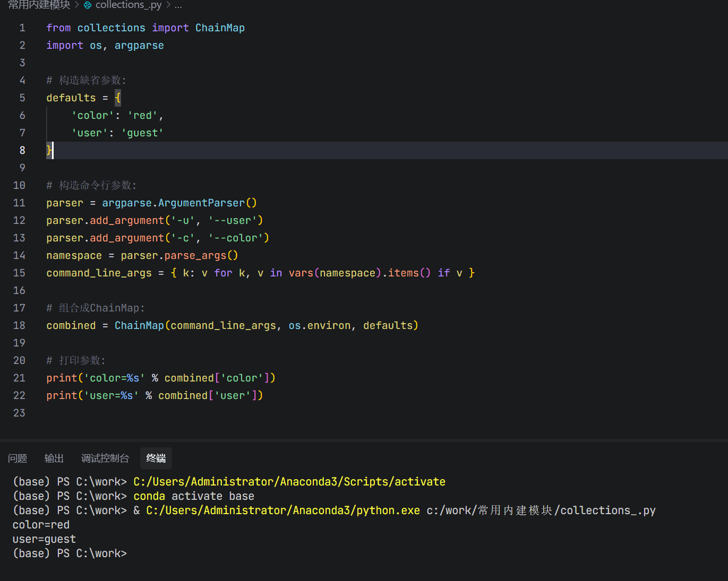Click the print user statement on line 22
The height and width of the screenshot is (581, 728).
(x=154, y=395)
